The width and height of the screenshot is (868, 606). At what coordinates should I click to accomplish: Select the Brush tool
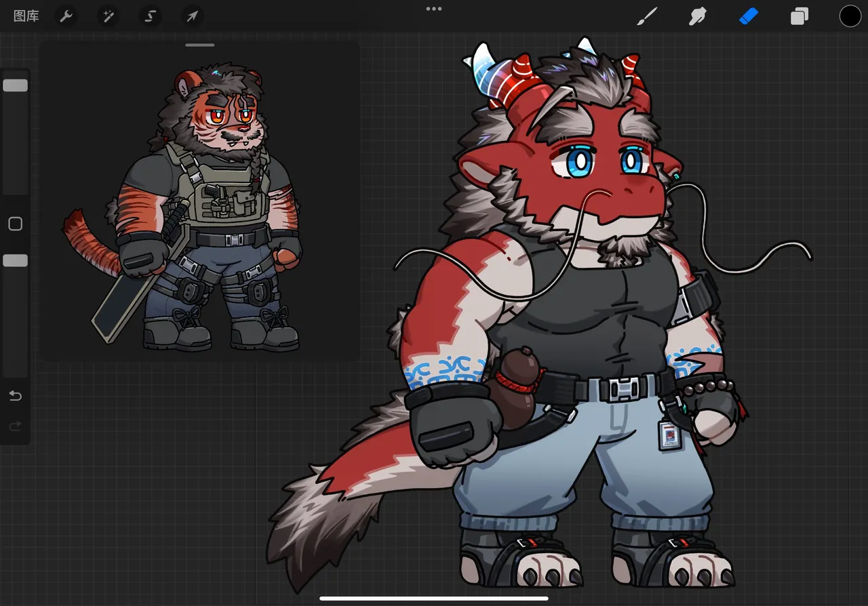[x=648, y=16]
